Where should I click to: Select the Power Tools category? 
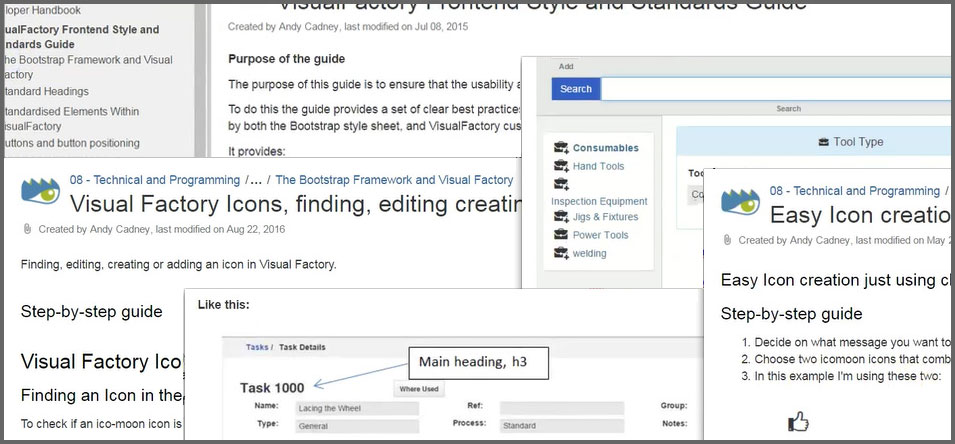[x=600, y=234]
